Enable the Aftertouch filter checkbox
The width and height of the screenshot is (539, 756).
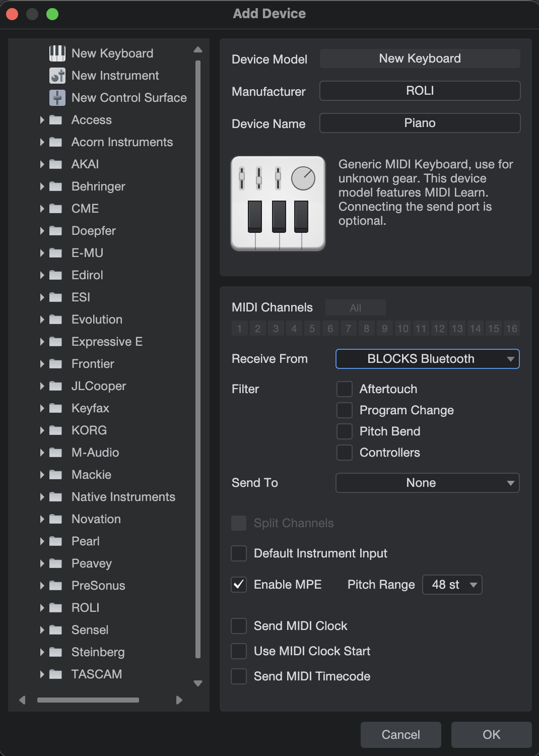coord(345,389)
